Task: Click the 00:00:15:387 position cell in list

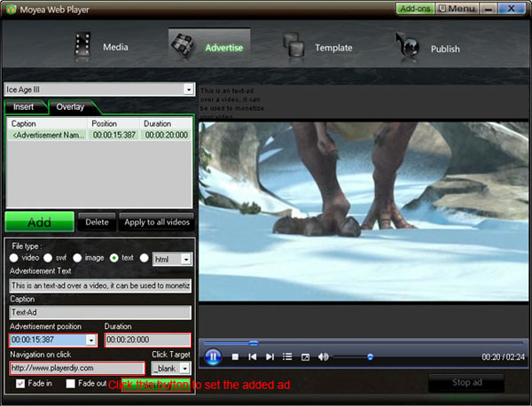Action: [114, 135]
